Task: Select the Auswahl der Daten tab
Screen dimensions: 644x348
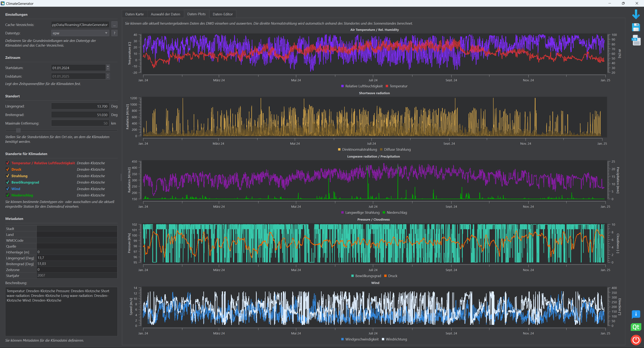Action: pos(165,14)
